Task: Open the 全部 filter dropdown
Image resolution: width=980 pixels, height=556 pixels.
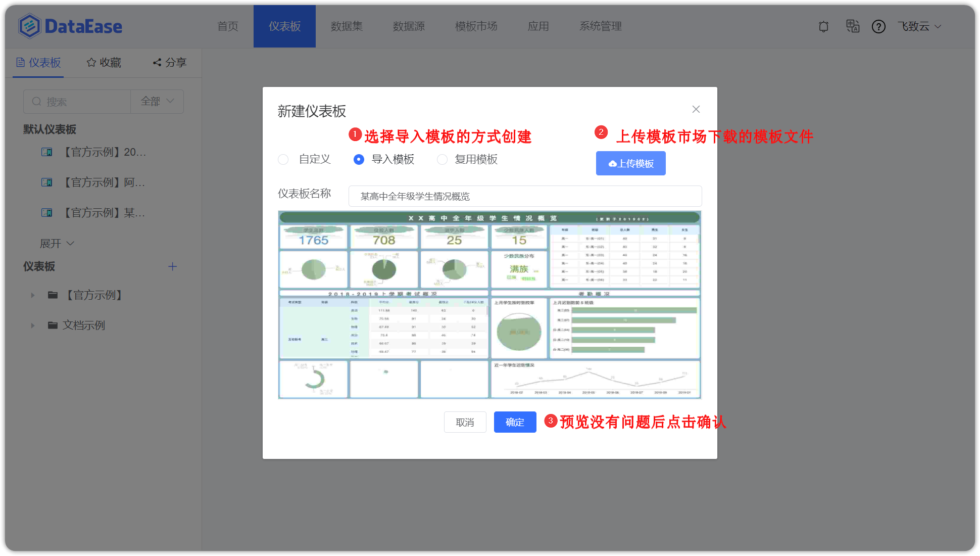Action: click(x=157, y=101)
